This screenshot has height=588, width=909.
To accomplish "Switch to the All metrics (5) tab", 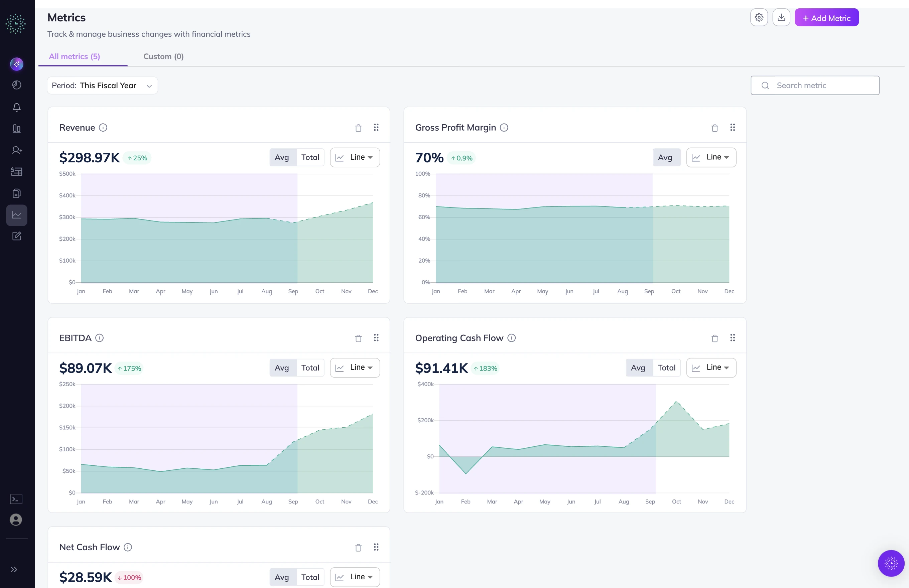I will tap(75, 56).
